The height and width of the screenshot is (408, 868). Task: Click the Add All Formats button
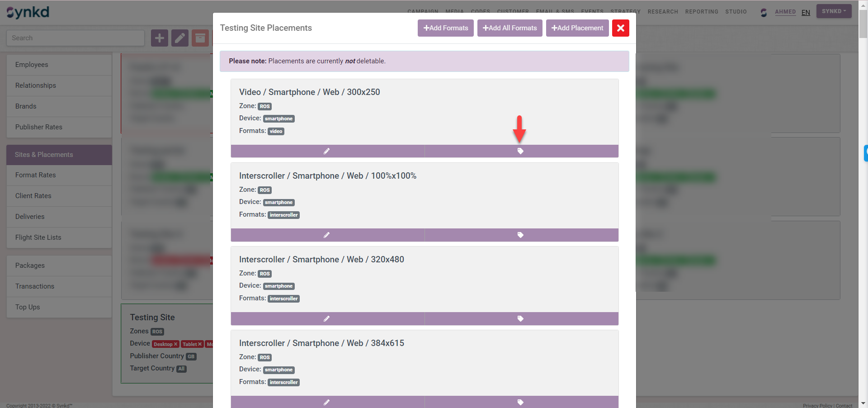[x=509, y=28]
